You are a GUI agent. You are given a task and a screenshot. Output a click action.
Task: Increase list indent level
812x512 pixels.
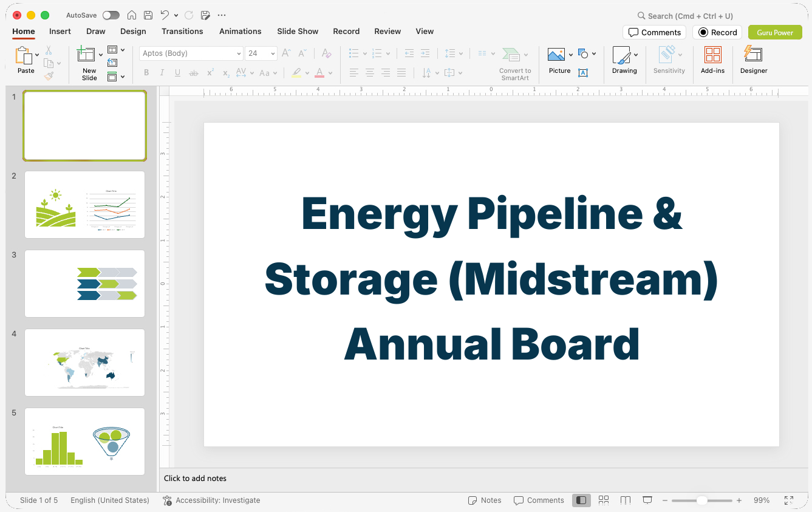click(x=425, y=53)
